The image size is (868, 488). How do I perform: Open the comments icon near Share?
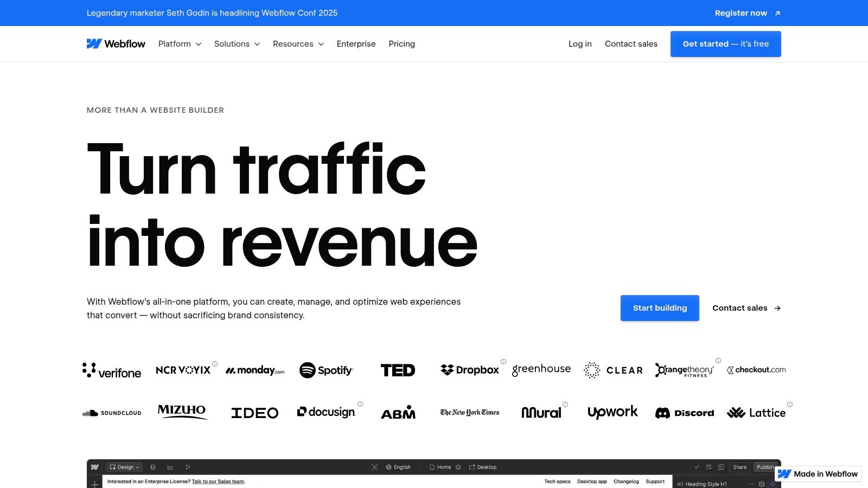click(x=721, y=467)
